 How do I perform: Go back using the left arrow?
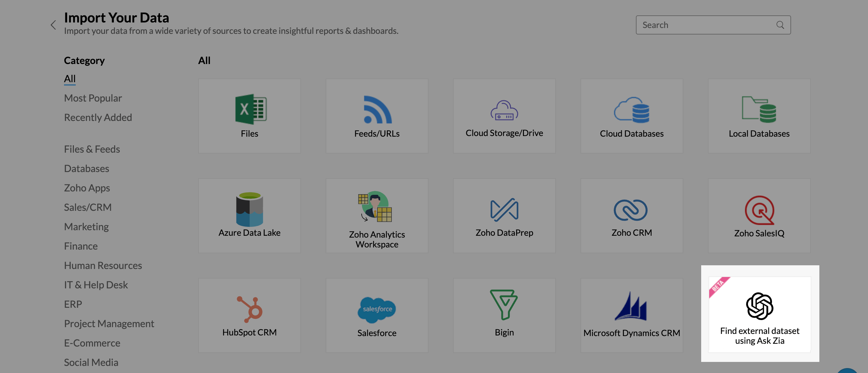[53, 25]
